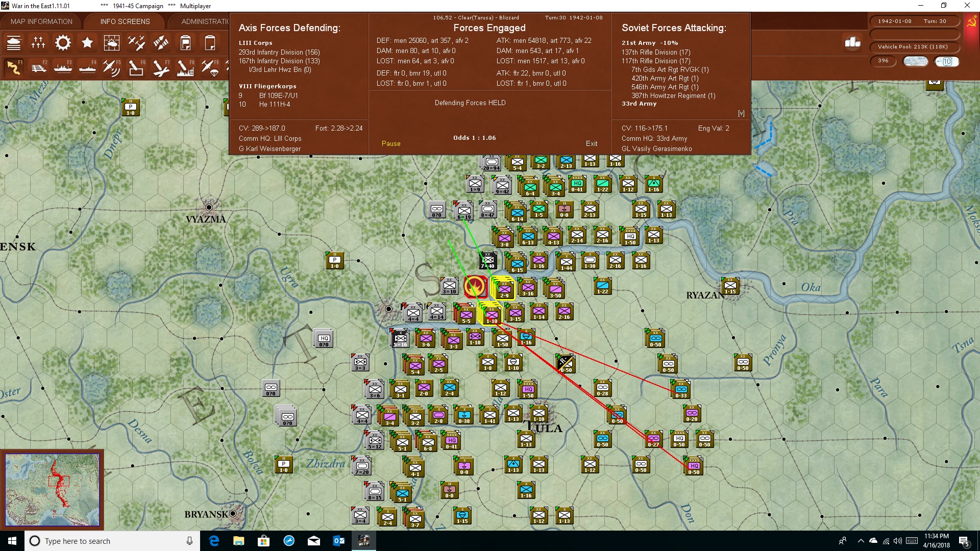This screenshot has width=980, height=551.
Task: Open the air doctrine planes icon
Action: [x=136, y=43]
